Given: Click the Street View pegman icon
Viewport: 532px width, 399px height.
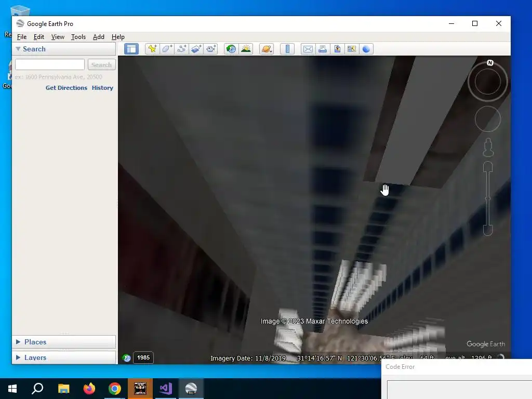Looking at the screenshot, I should (488, 147).
